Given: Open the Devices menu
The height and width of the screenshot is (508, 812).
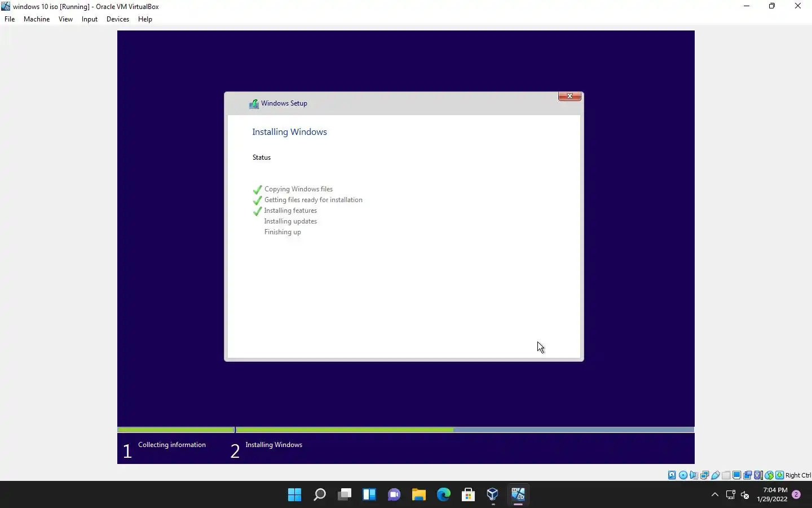Looking at the screenshot, I should [117, 19].
